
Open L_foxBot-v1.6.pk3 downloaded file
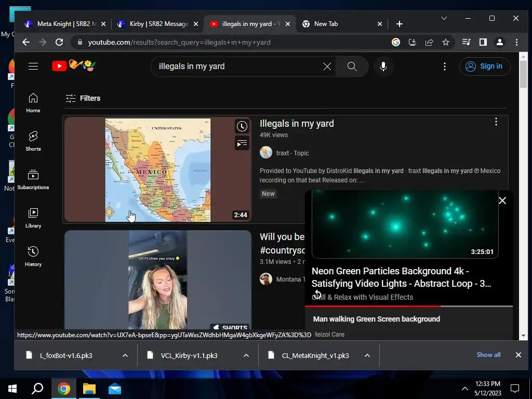pyautogui.click(x=66, y=355)
